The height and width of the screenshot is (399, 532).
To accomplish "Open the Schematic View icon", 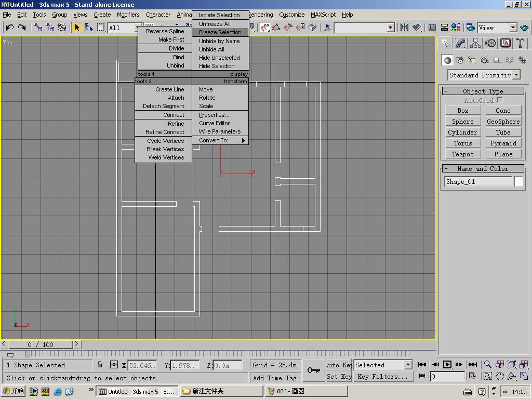I will click(x=444, y=28).
